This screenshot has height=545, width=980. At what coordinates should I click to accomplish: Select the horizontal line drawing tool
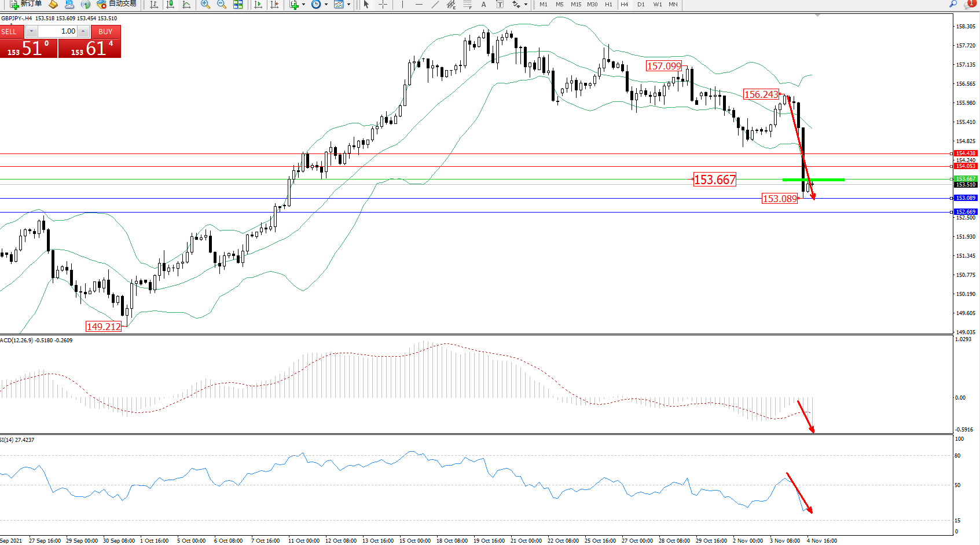coord(419,5)
